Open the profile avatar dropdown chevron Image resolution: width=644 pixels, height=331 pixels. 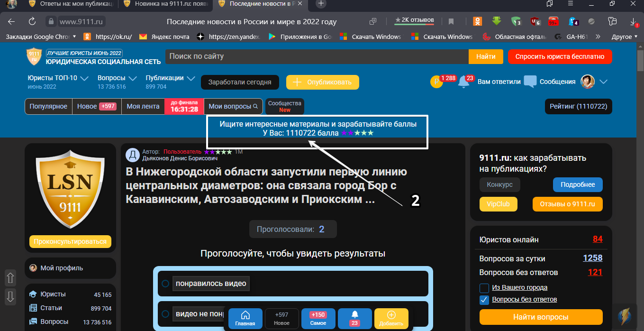(x=603, y=82)
